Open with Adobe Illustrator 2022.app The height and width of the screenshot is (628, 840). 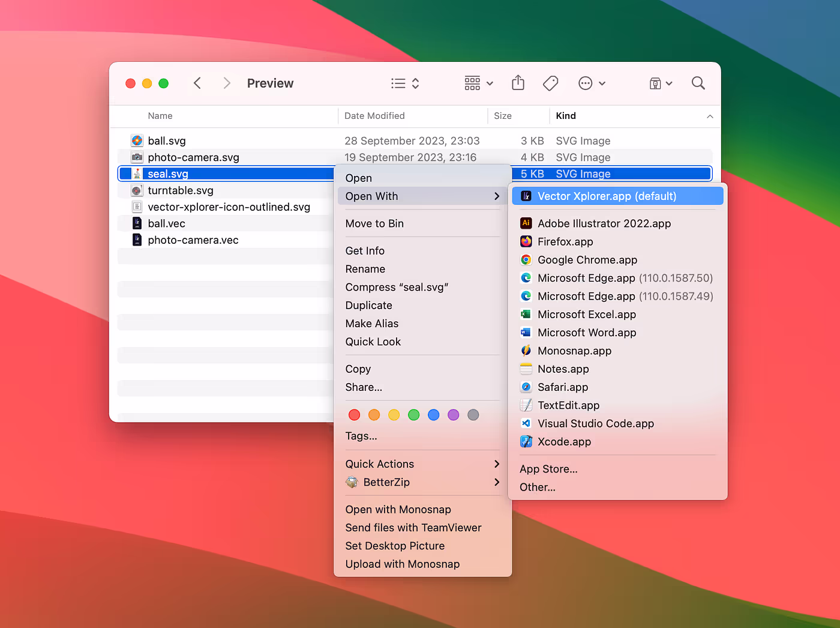click(618, 223)
